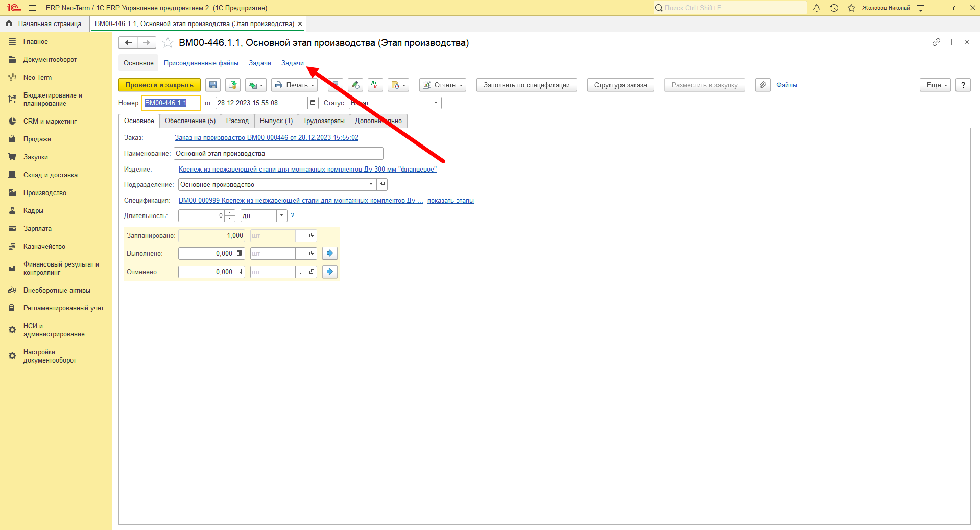This screenshot has height=530, width=980.
Task: Open the notifications bell
Action: point(817,8)
